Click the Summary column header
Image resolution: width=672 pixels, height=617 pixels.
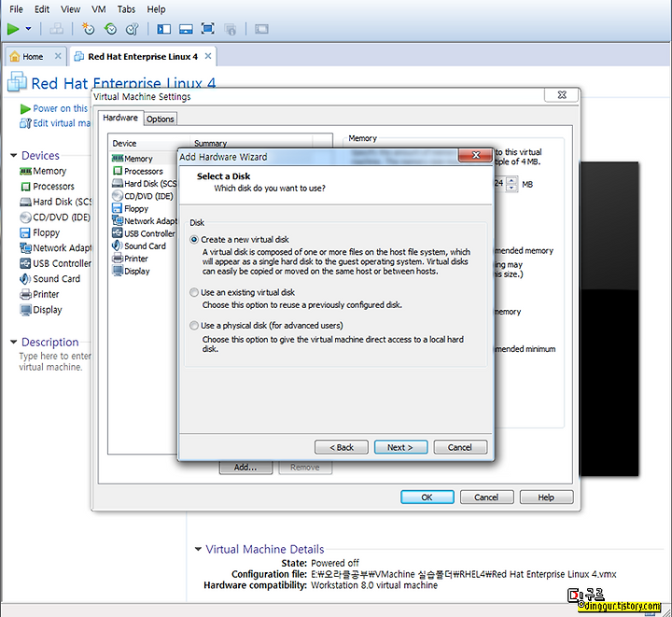(251, 143)
